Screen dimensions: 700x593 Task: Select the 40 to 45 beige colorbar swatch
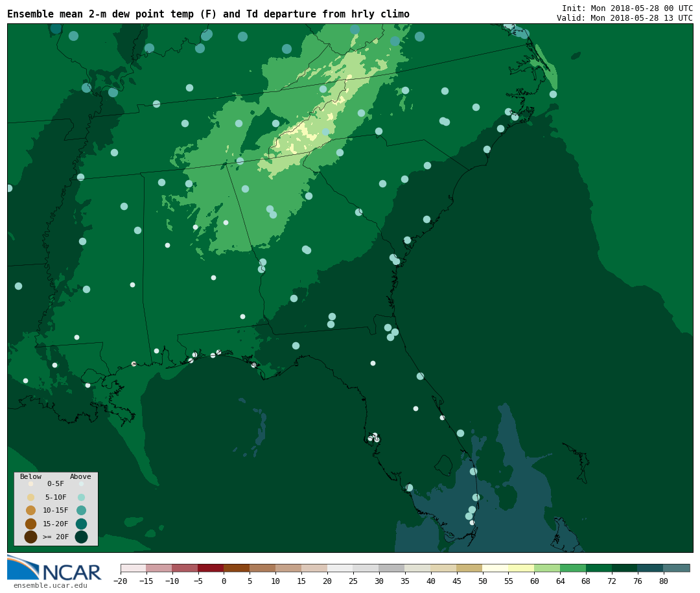pyautogui.click(x=444, y=568)
